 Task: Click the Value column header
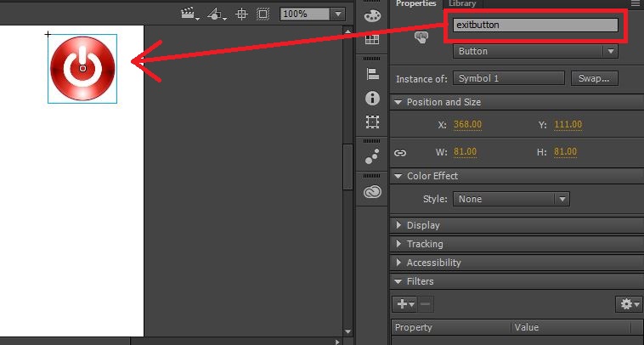pos(571,327)
